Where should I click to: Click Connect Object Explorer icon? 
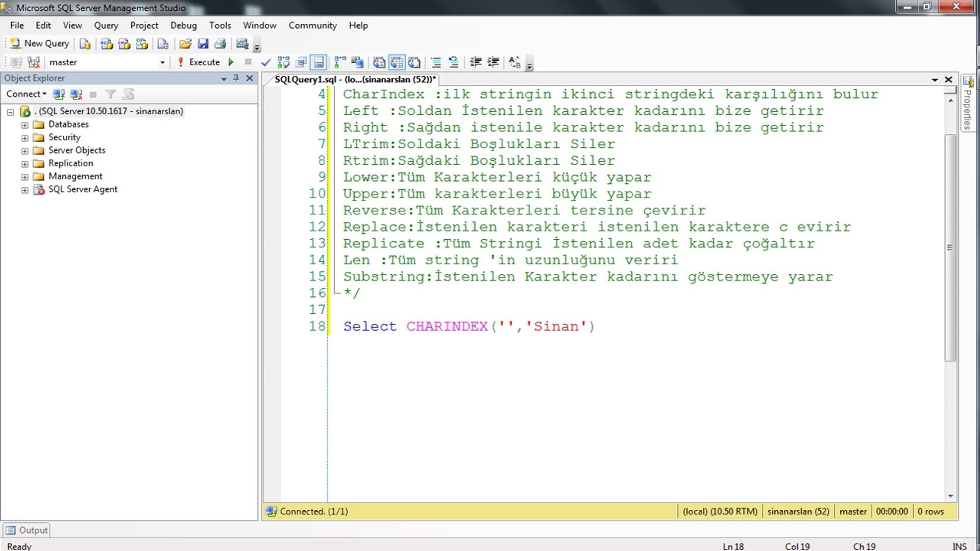pyautogui.click(x=59, y=94)
